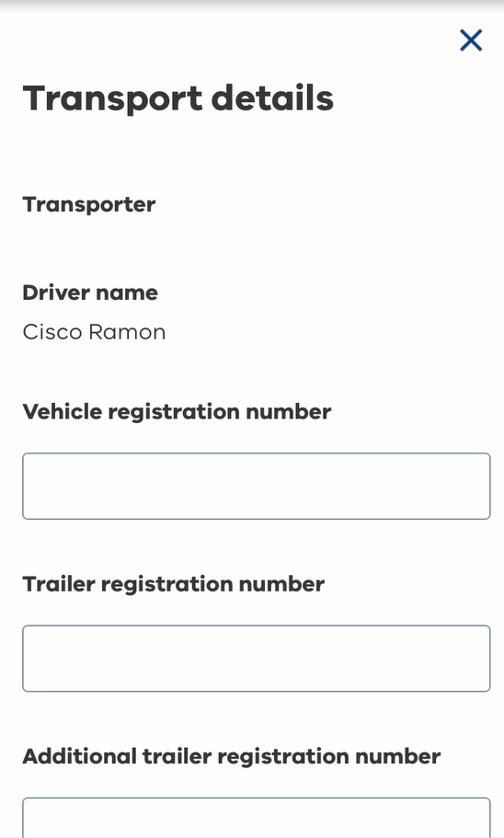Click the Transporter label
Screen dimensions: 504x838
pyautogui.click(x=88, y=205)
